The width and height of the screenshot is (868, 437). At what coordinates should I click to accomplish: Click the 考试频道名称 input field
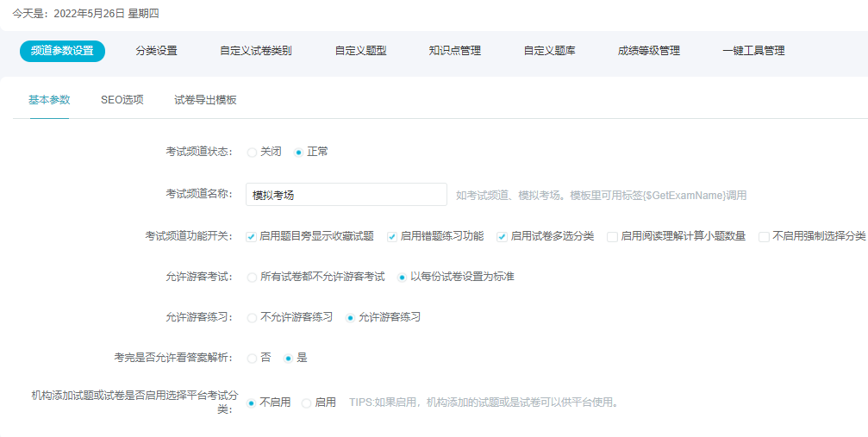[x=346, y=195]
